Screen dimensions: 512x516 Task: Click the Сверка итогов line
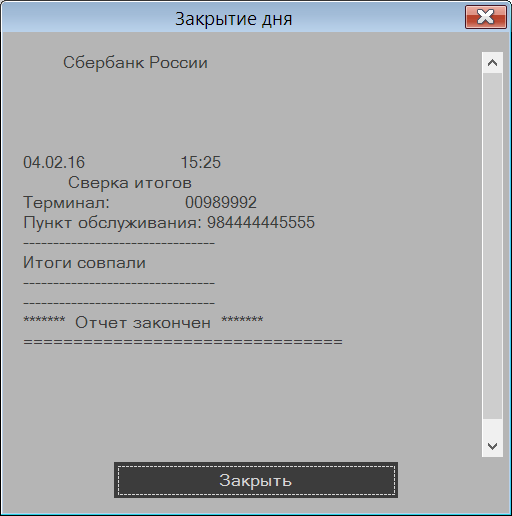click(x=130, y=183)
